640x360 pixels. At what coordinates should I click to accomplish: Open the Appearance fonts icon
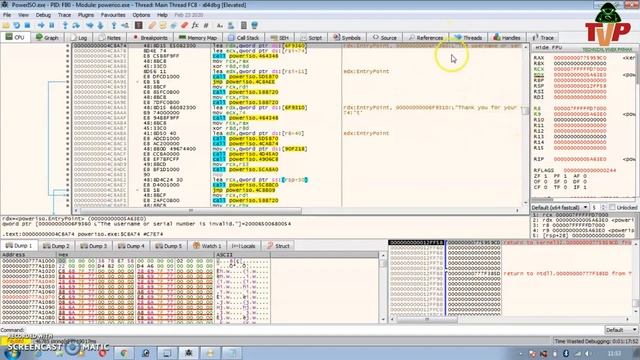point(220,25)
